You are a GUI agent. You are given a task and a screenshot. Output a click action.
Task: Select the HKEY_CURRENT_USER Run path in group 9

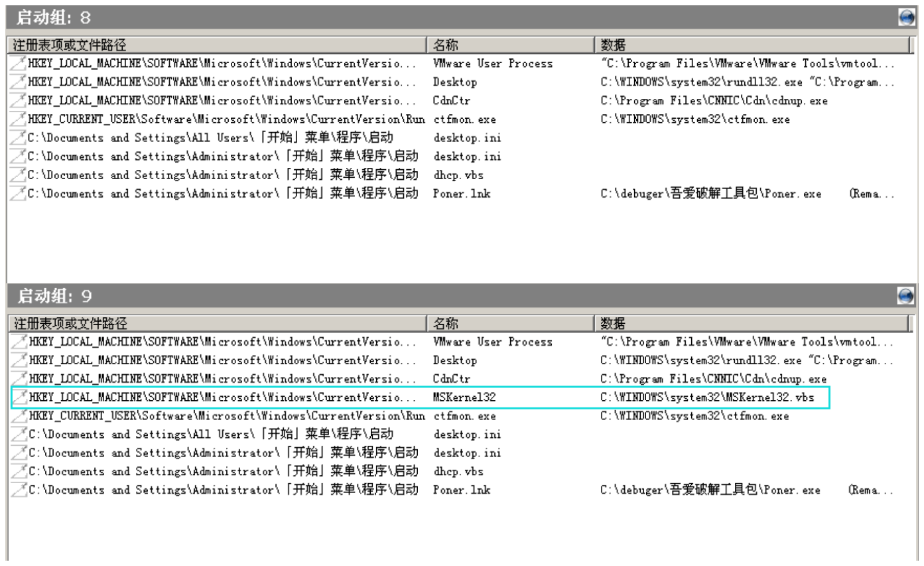[x=226, y=416]
